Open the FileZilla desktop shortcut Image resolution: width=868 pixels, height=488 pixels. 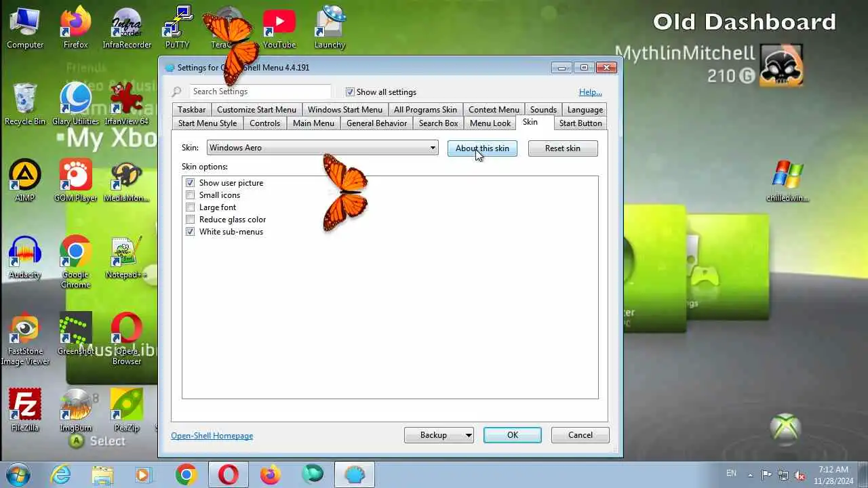click(25, 411)
